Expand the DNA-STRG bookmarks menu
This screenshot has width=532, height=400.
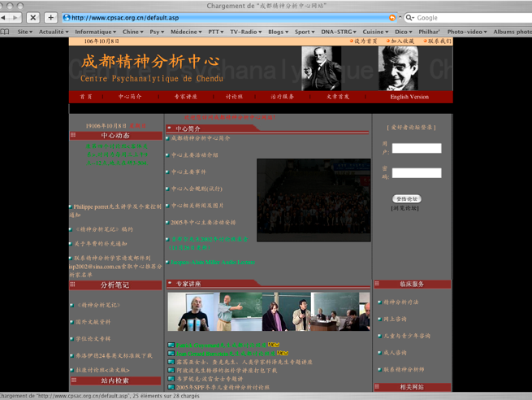click(339, 32)
